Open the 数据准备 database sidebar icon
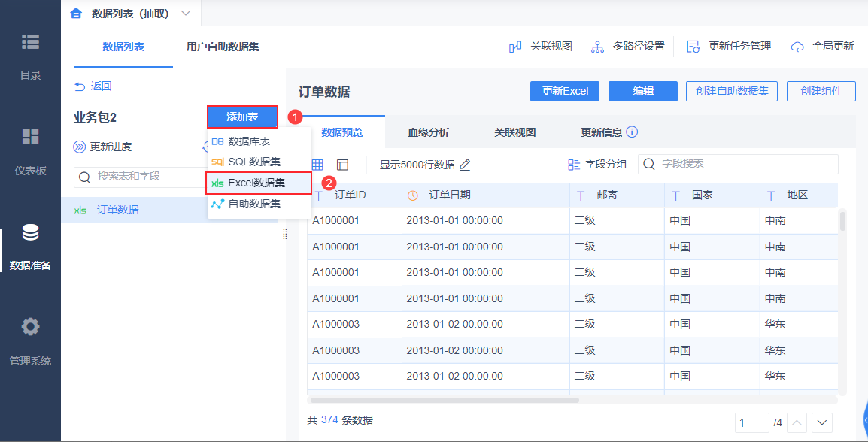868x442 pixels. (30, 232)
